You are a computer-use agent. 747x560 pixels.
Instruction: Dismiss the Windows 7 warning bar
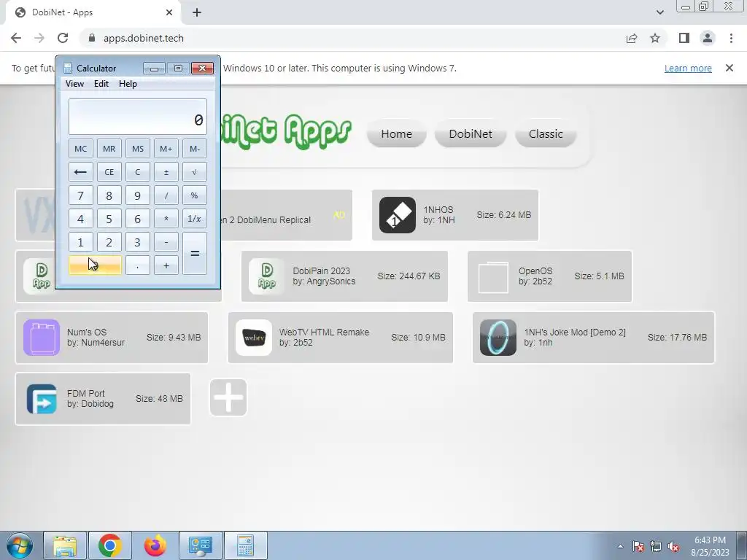click(729, 68)
